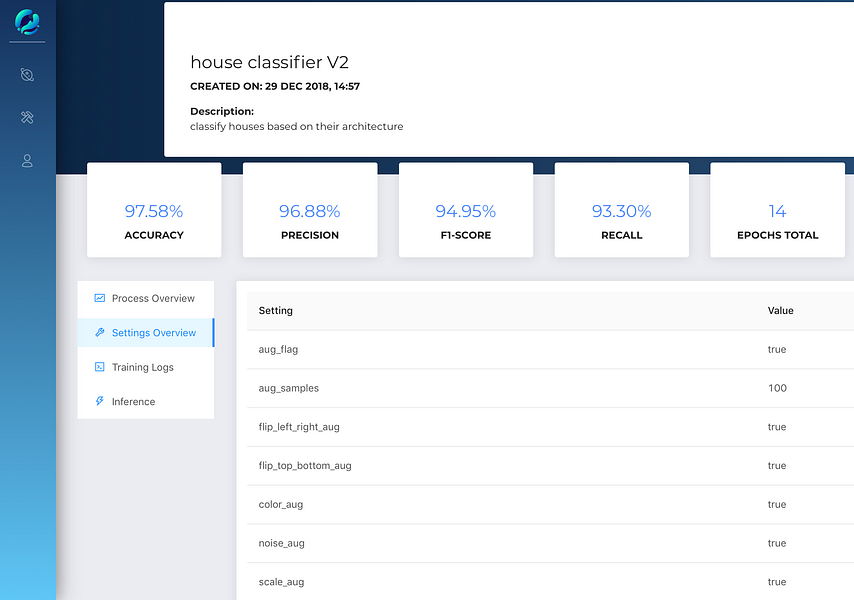Click the Value column header
Image resolution: width=854 pixels, height=600 pixels.
click(780, 310)
